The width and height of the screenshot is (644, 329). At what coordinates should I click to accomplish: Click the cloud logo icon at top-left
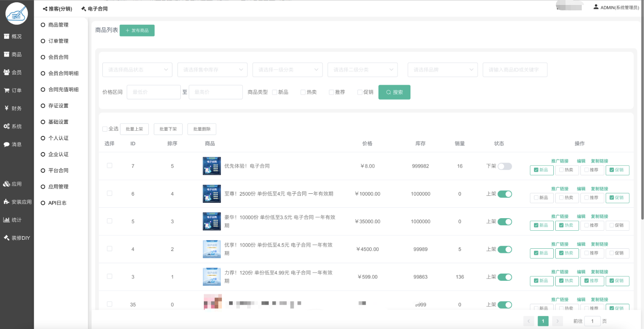coord(17,14)
